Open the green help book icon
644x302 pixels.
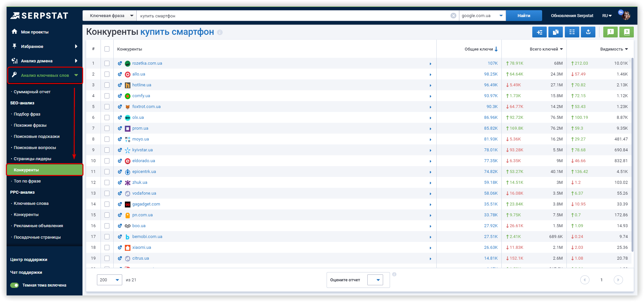pos(627,32)
